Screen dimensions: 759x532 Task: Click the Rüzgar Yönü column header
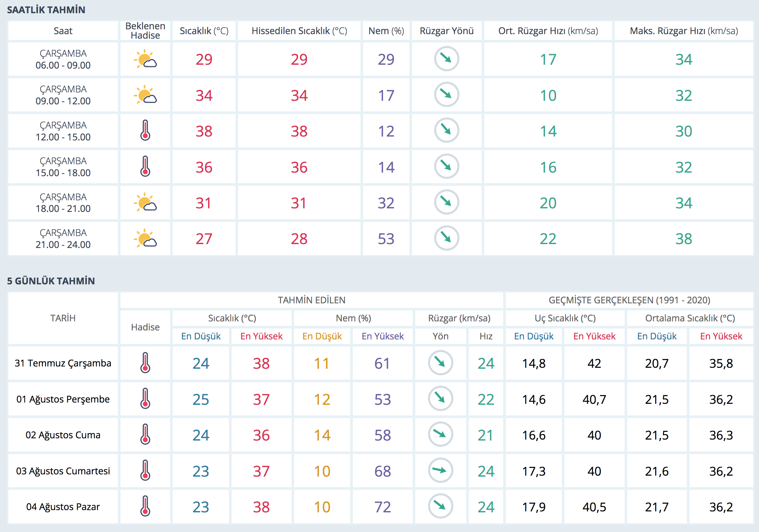(446, 31)
